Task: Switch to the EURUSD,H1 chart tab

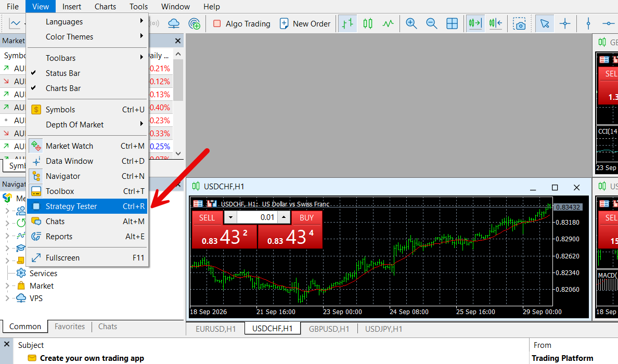Action: [x=215, y=329]
